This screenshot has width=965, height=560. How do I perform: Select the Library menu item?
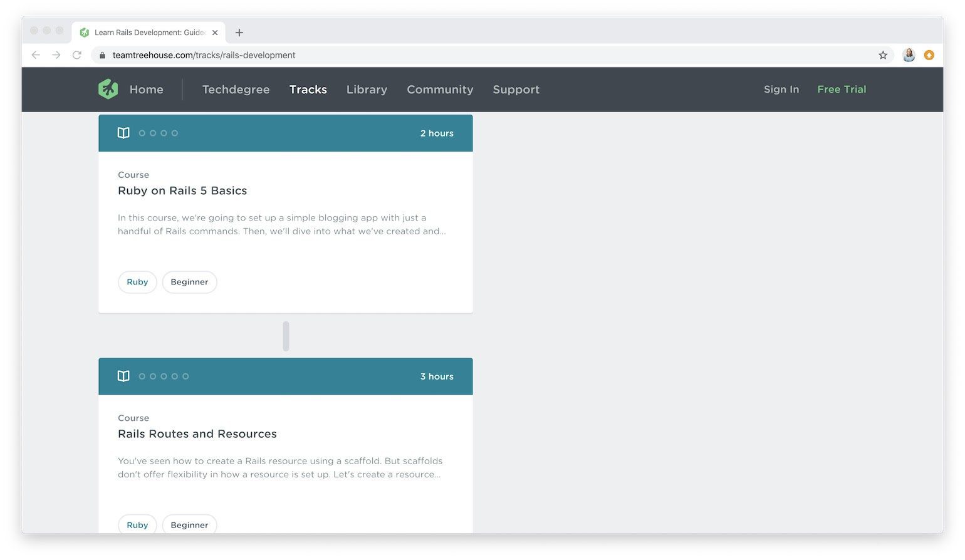pyautogui.click(x=366, y=90)
